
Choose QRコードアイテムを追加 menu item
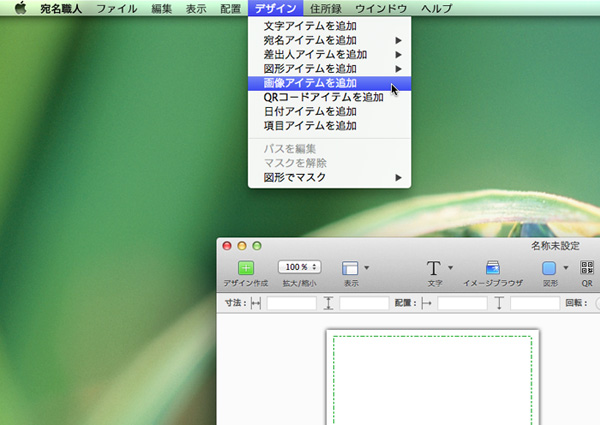(x=323, y=97)
